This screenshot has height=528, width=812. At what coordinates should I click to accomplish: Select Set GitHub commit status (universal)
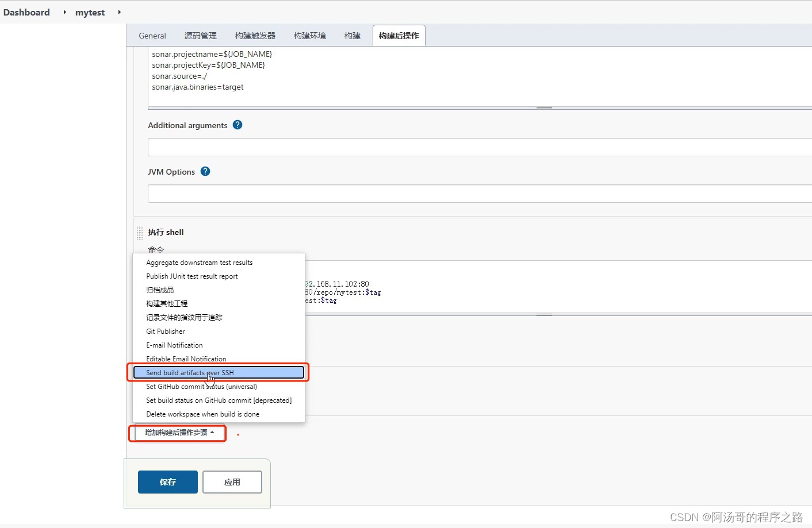[219, 387]
